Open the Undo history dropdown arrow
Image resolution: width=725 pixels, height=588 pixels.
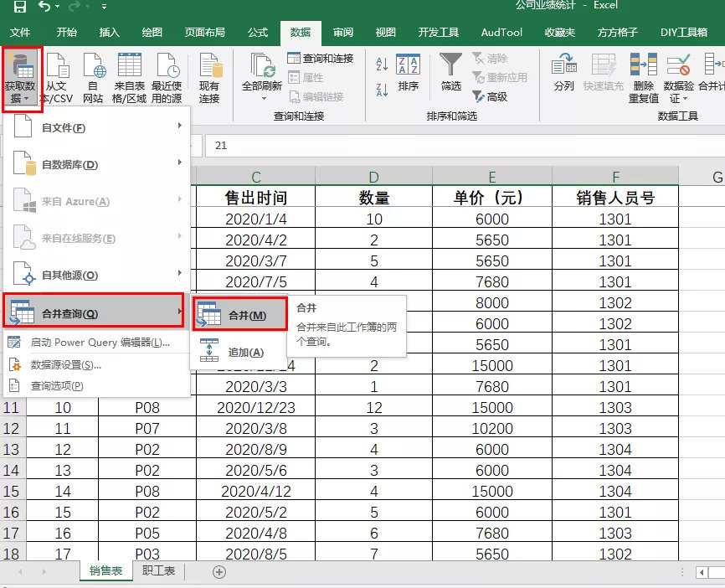[57, 7]
